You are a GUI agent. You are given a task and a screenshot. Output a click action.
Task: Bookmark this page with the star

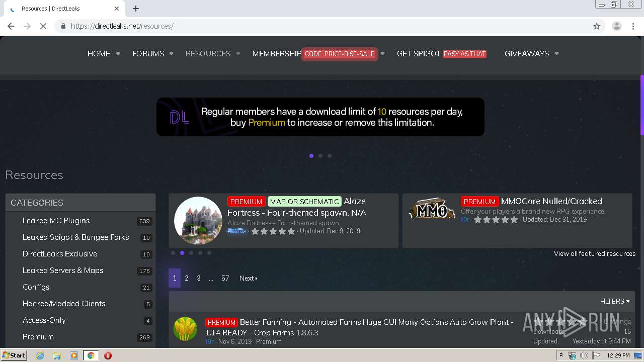point(597,26)
